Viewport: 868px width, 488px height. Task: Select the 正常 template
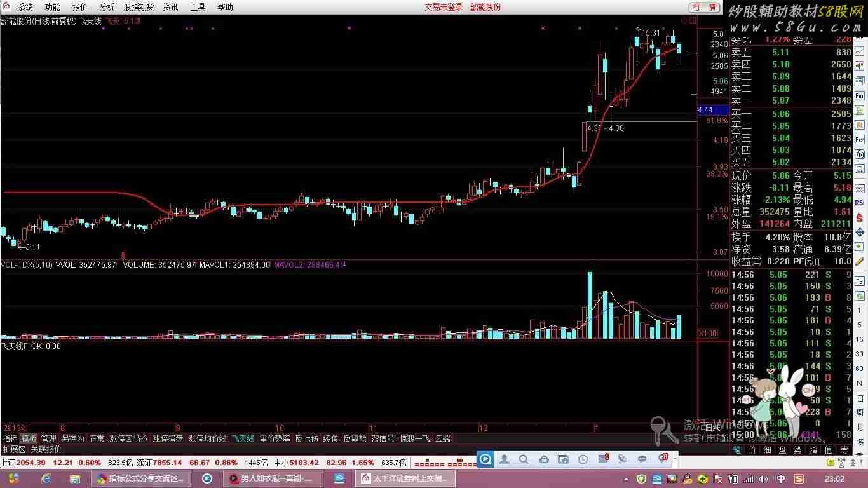(x=97, y=438)
